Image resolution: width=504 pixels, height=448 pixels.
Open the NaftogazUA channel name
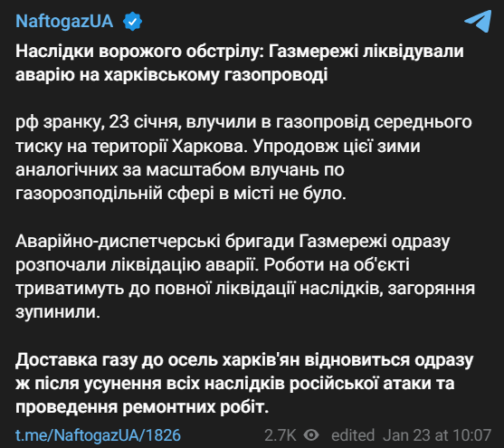[x=64, y=22]
